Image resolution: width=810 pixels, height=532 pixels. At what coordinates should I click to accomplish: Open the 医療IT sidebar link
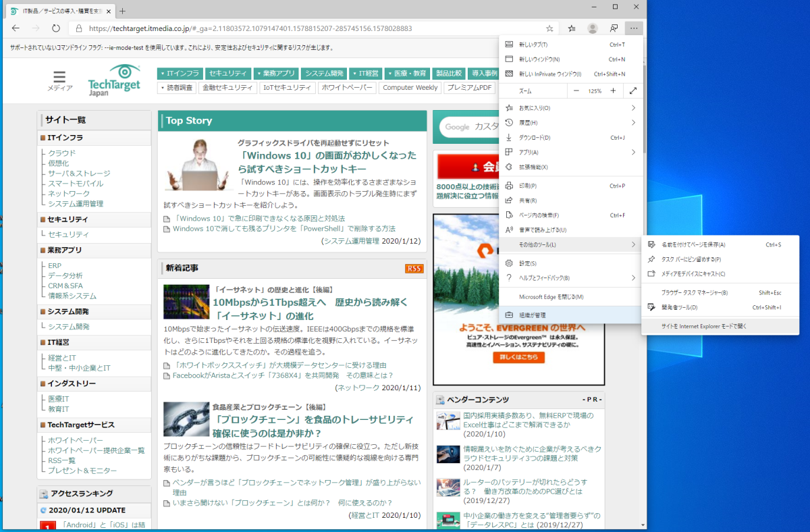[58, 398]
